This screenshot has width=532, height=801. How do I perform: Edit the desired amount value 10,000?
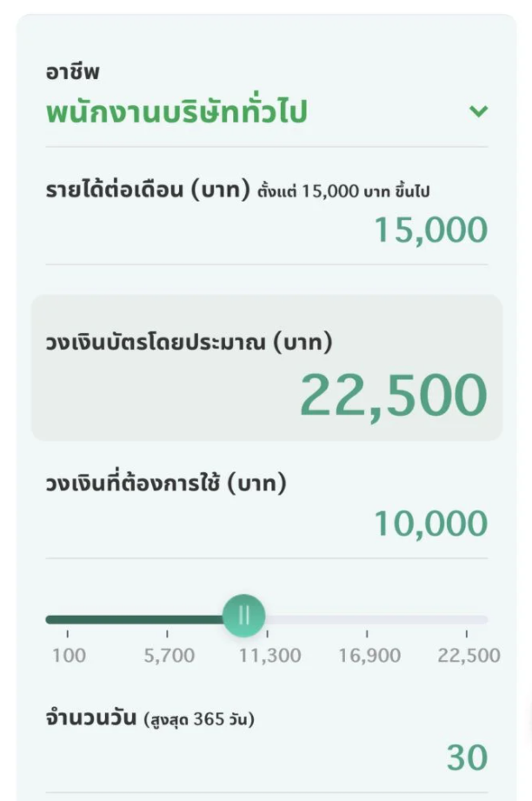pos(430,524)
